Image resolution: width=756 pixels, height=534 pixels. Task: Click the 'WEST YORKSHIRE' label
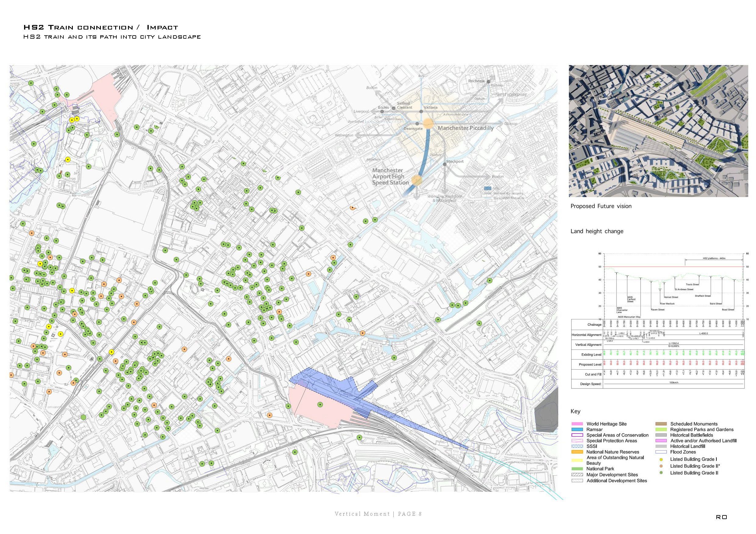(512, 95)
